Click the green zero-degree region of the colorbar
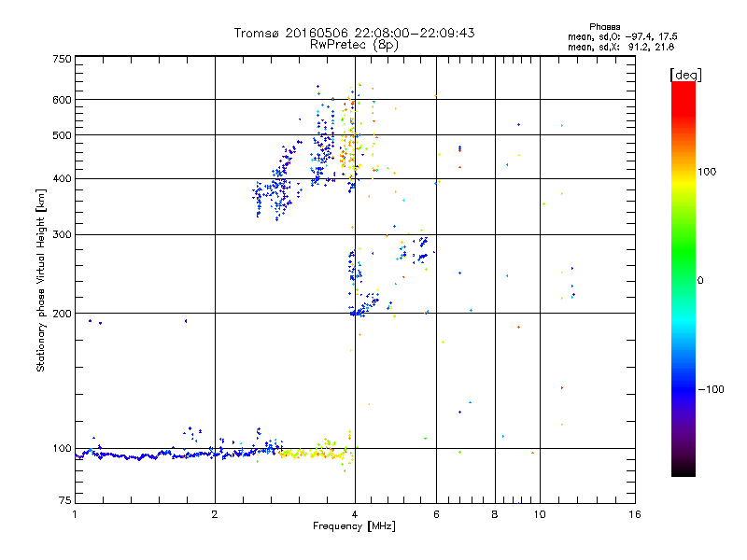Image resolution: width=747 pixels, height=560 pixels. [684, 281]
